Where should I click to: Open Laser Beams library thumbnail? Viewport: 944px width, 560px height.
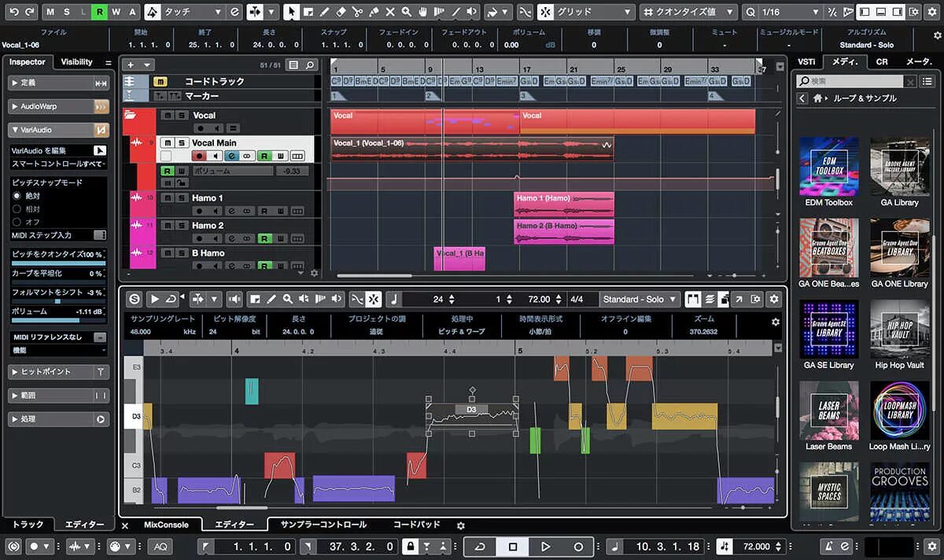pyautogui.click(x=828, y=411)
